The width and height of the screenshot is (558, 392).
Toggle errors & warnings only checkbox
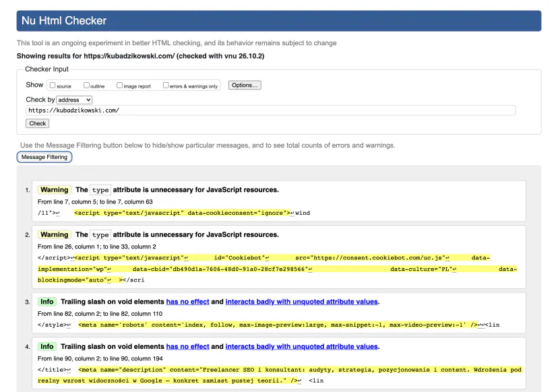166,86
